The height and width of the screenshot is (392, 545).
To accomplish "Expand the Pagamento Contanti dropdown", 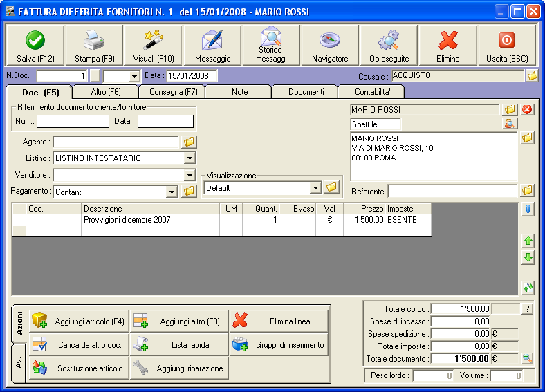I will pos(172,192).
